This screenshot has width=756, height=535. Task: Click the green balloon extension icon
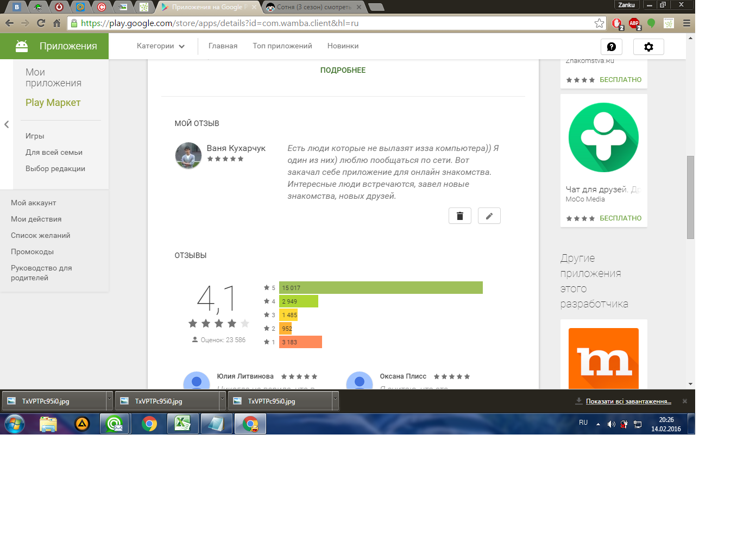coord(651,23)
